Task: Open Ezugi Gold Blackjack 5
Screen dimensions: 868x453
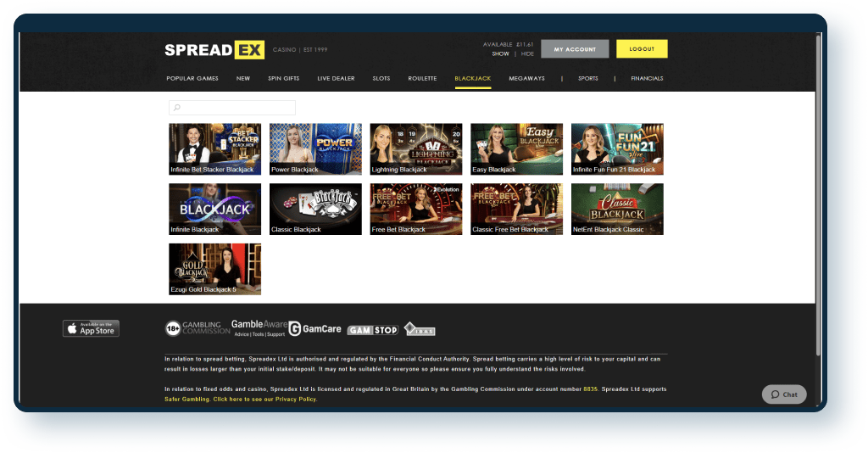Action: (x=214, y=269)
